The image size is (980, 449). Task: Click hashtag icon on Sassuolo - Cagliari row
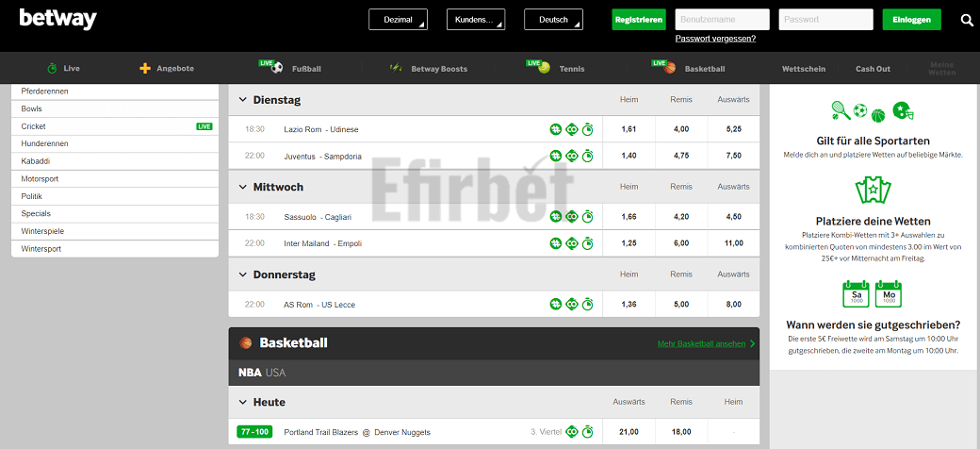tap(556, 217)
